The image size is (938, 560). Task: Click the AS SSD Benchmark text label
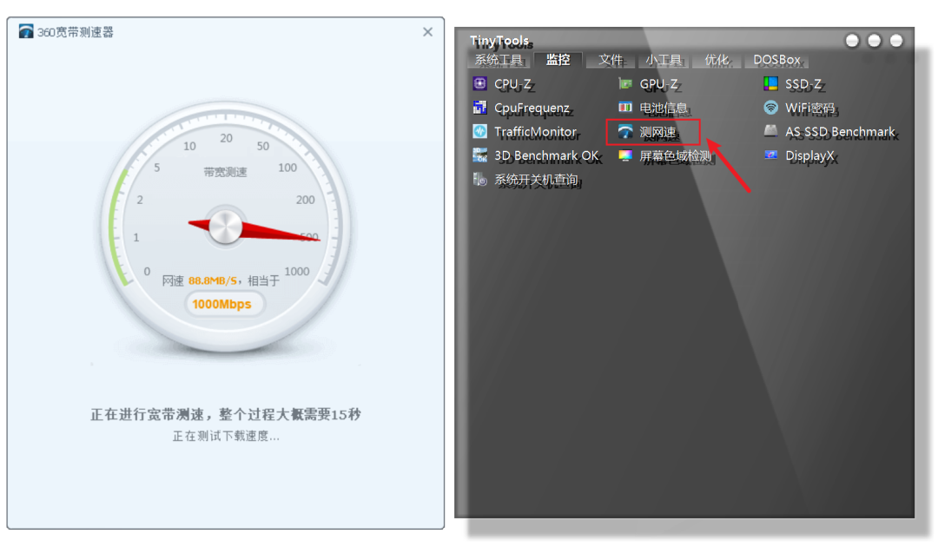[x=841, y=132]
